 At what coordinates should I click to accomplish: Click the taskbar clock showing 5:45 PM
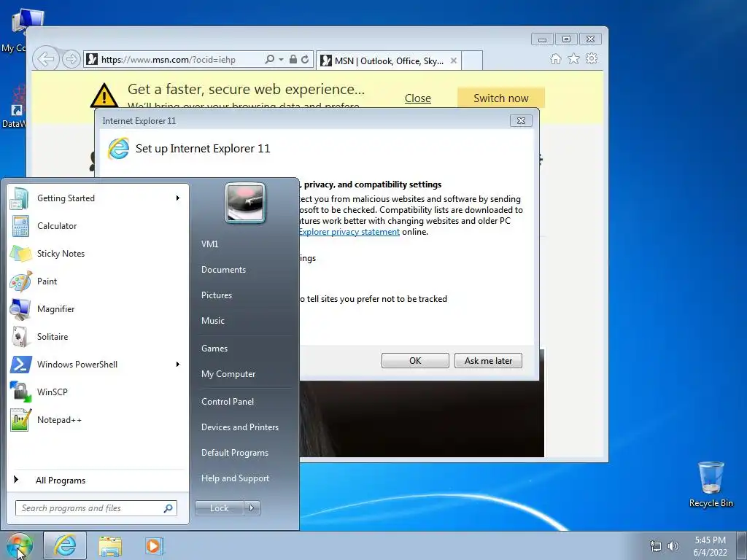tap(710, 545)
